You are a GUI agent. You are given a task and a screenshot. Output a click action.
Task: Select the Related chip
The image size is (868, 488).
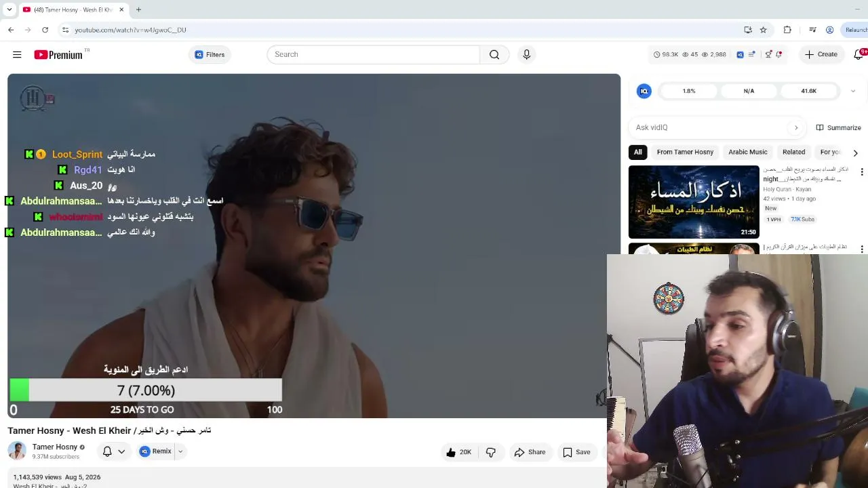point(794,152)
